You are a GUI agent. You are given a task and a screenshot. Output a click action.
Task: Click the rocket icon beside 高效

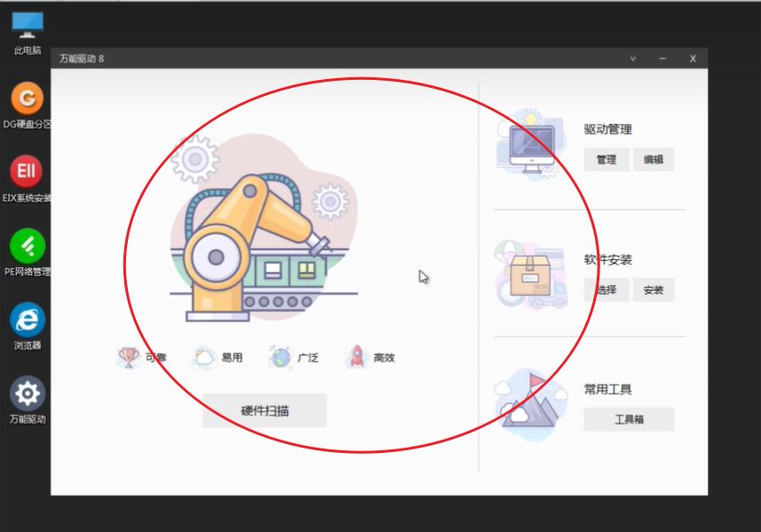(x=357, y=357)
